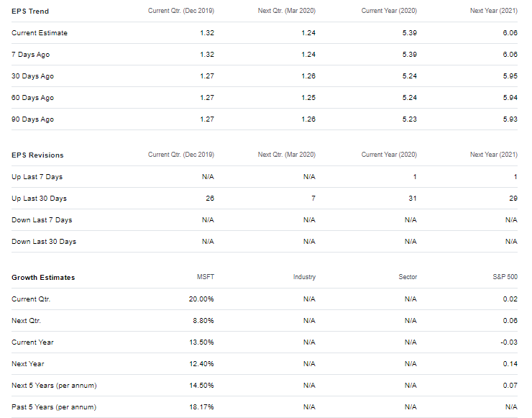532x418 pixels.
Task: Select the 90 Days Ago row label
Action: pyautogui.click(x=32, y=119)
